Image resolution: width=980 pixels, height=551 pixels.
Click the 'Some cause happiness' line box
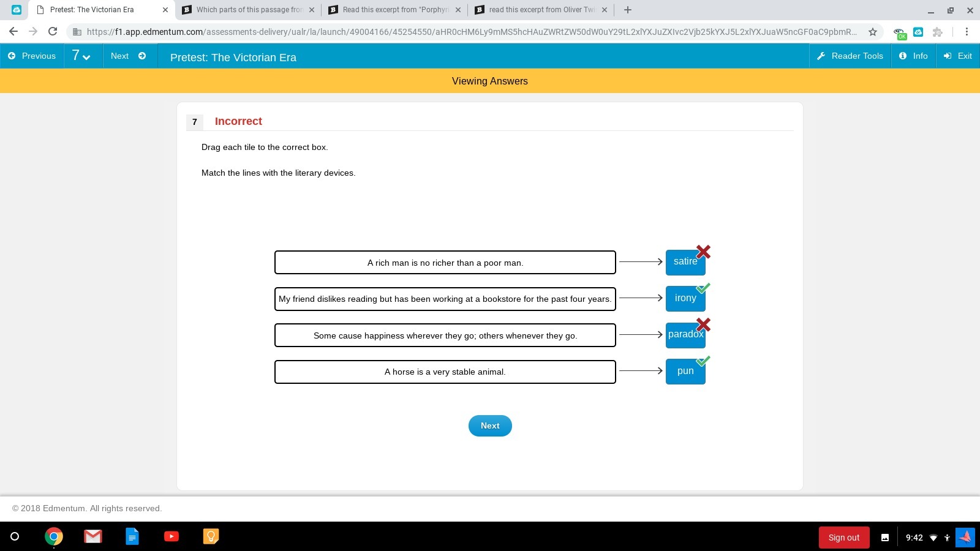pos(445,335)
